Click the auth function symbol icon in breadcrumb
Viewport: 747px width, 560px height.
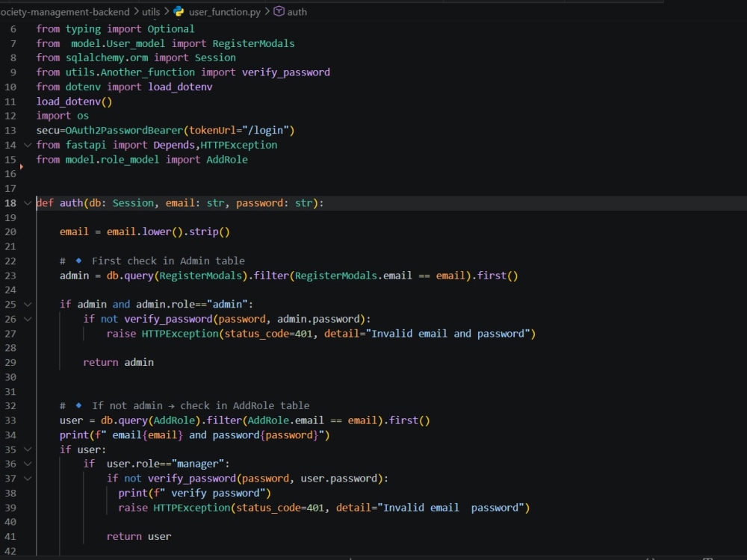[279, 11]
